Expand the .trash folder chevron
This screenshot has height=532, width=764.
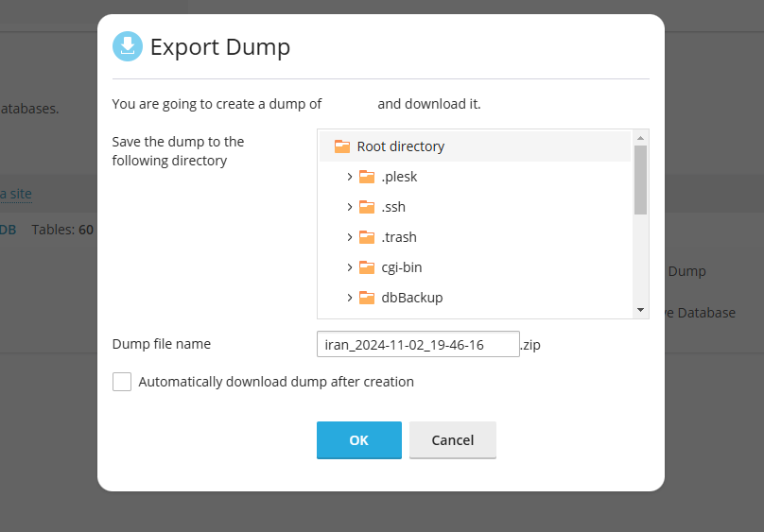(350, 237)
